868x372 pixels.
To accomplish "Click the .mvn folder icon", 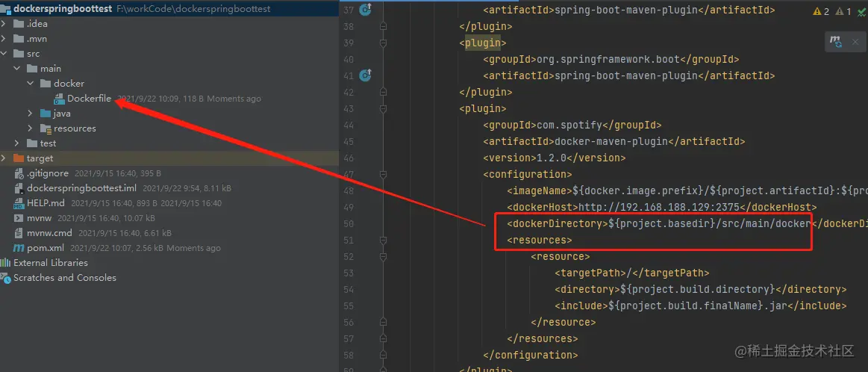I will 19,39.
